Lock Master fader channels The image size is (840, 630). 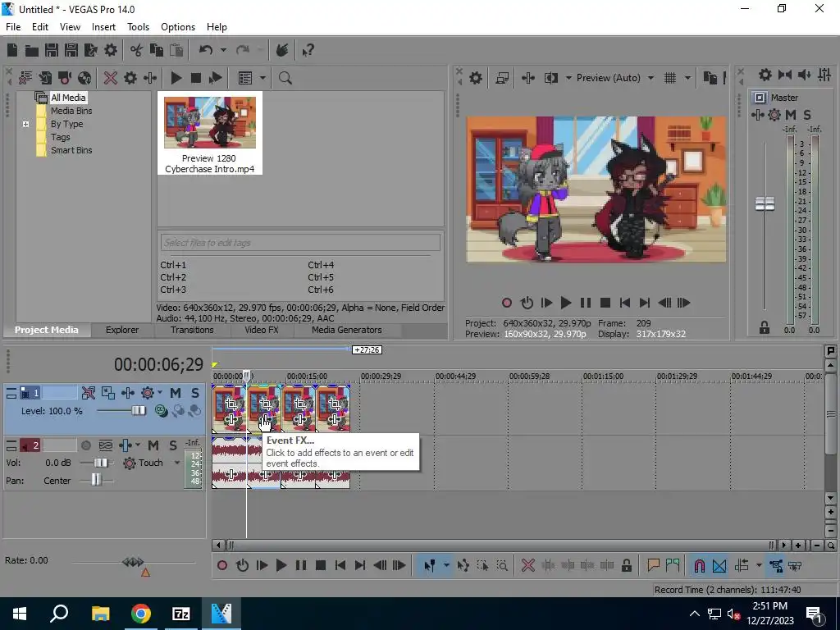point(765,328)
